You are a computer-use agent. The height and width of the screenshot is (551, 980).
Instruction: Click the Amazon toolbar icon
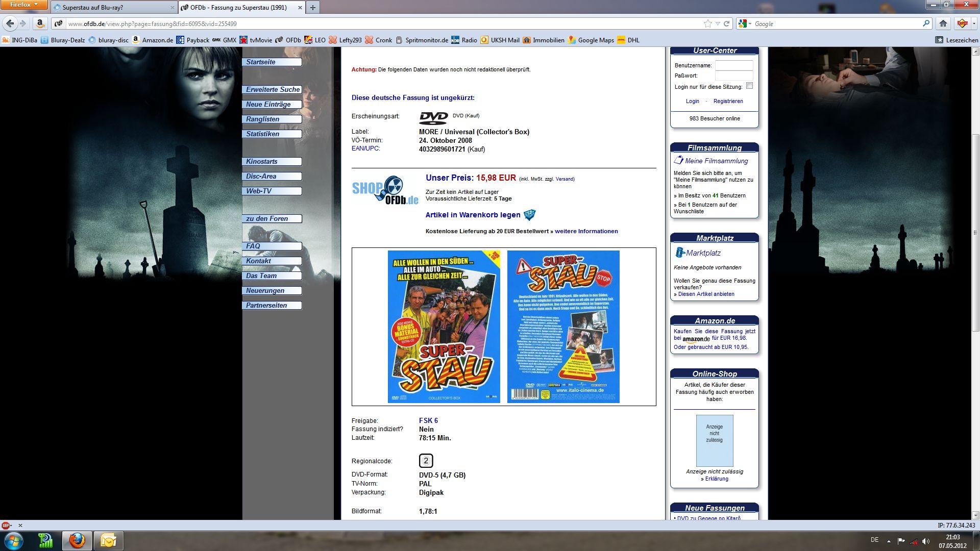40,23
